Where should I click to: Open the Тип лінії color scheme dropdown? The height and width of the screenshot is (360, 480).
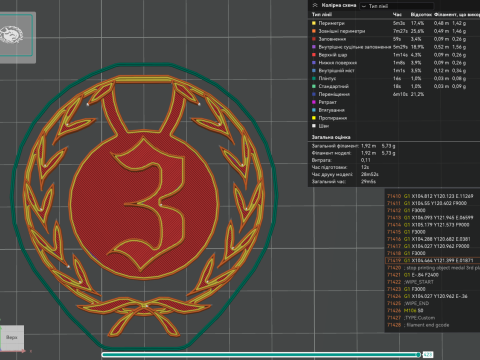click(397, 6)
